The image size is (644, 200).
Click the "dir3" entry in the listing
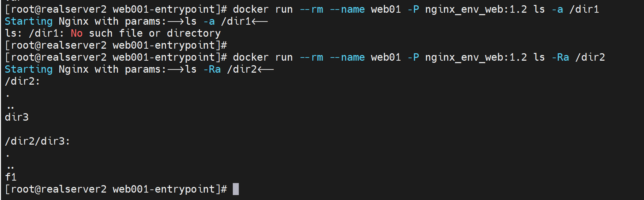pyautogui.click(x=17, y=117)
